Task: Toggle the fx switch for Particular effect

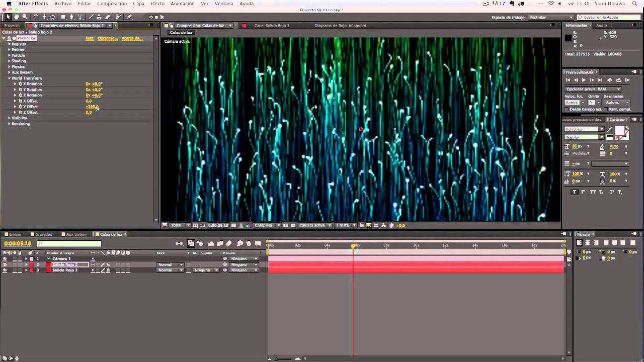Action: coord(9,38)
